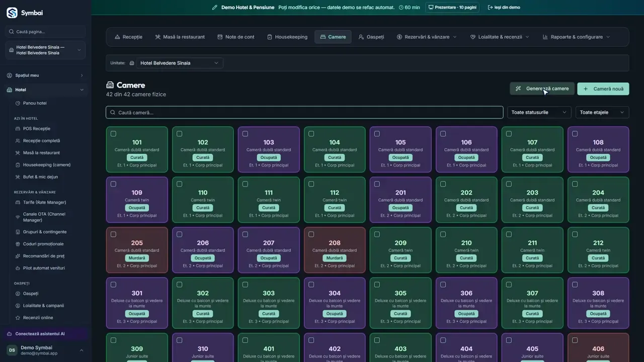Open POS Recepție sidebar icon
This screenshot has width=644, height=362.
click(18, 129)
